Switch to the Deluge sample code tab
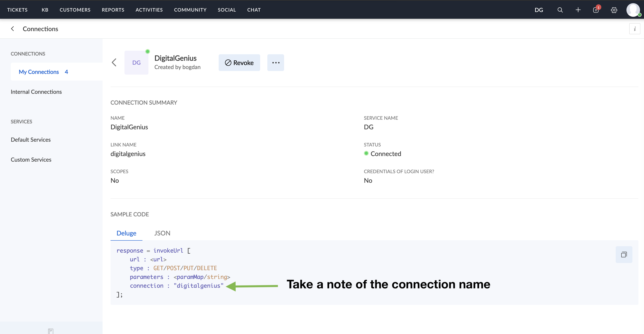644x334 pixels. pos(126,233)
